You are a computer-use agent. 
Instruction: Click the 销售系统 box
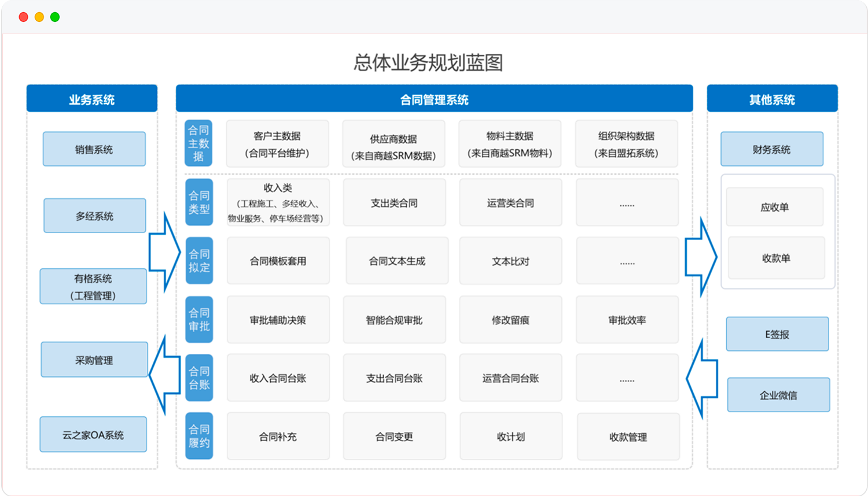[x=94, y=149]
